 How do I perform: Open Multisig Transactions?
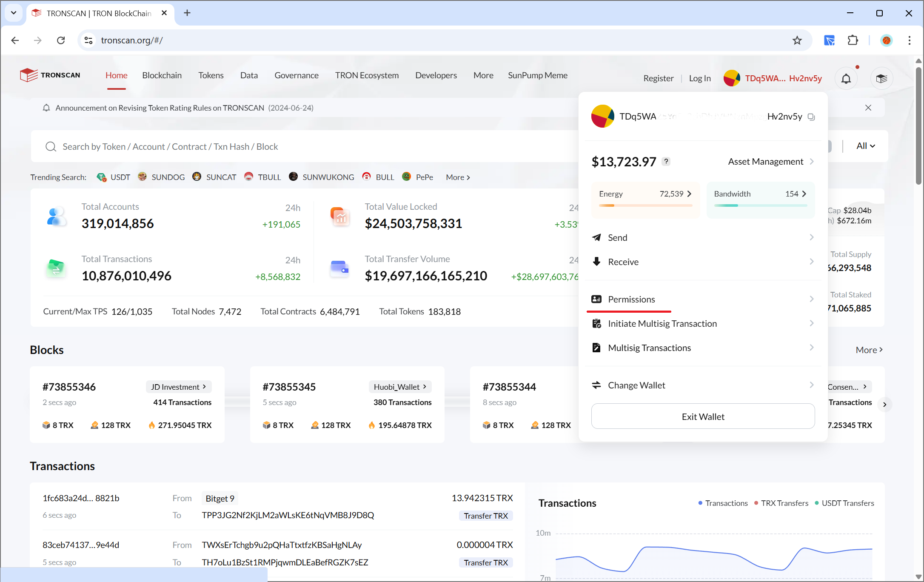point(703,348)
